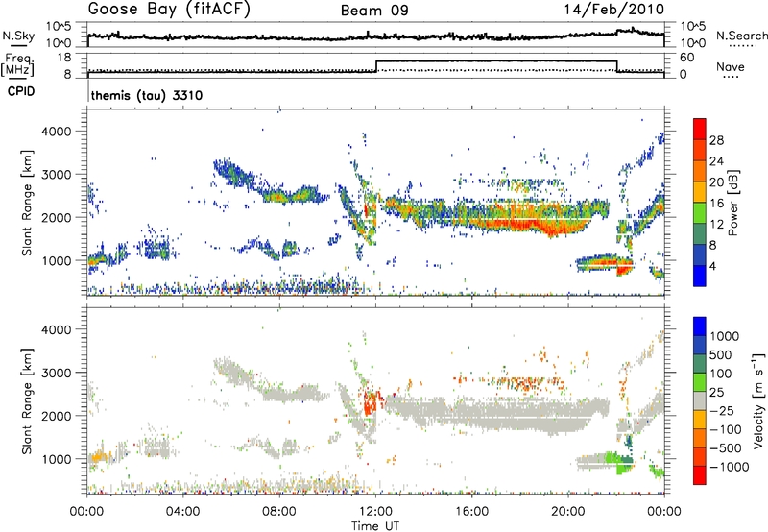This screenshot has width=768, height=532.
Task: Click the velocity panel's 'Slant Range [km]' label
Action: coord(27,400)
